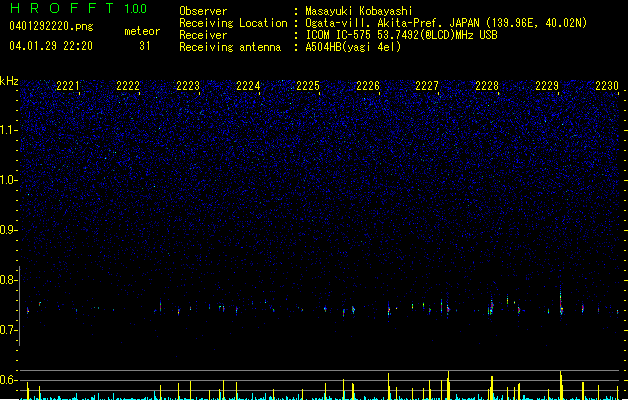Click the 0.7 frequency axis label

pos(9,330)
